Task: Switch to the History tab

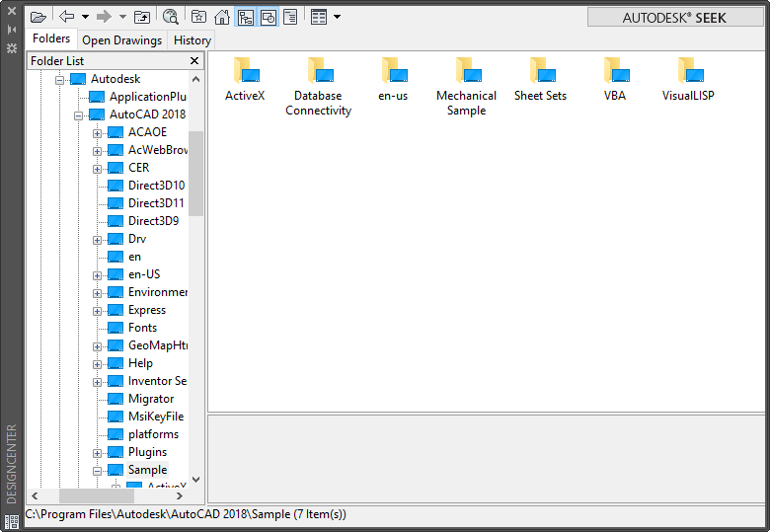Action: click(192, 40)
